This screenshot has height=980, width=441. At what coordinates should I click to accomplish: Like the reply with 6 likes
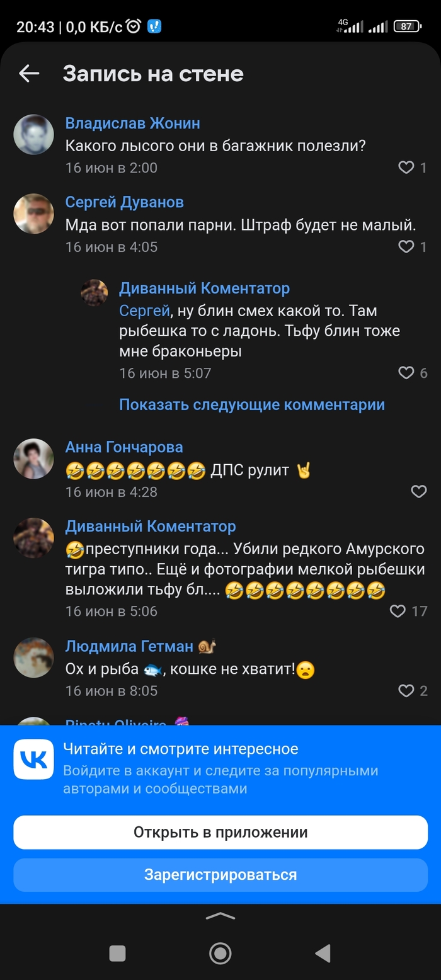(406, 373)
